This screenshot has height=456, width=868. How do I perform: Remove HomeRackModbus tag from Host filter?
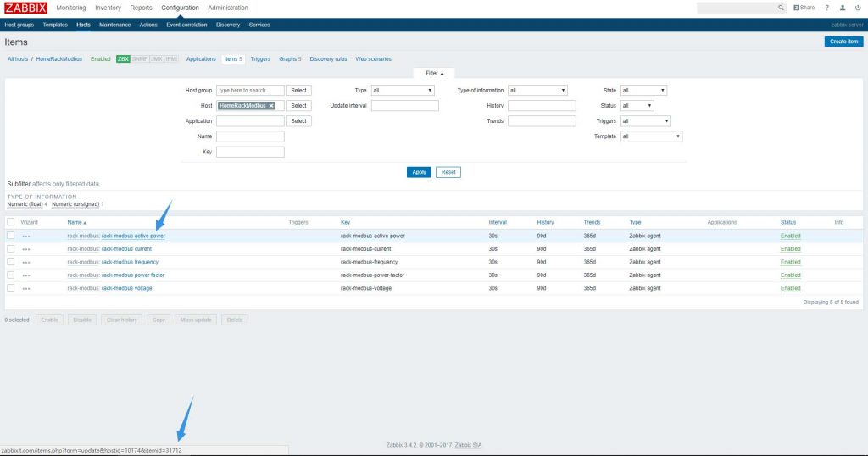click(271, 106)
